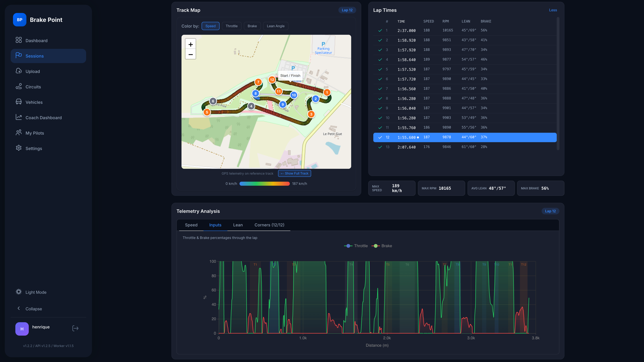
Task: Click Less to collapse the lap times list
Action: [x=553, y=10]
